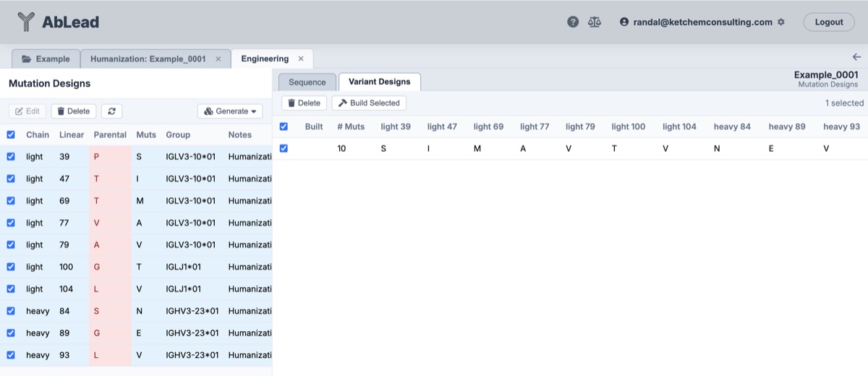Click the refresh mutation designs icon
Viewport: 868px width, 376px height.
tap(111, 111)
